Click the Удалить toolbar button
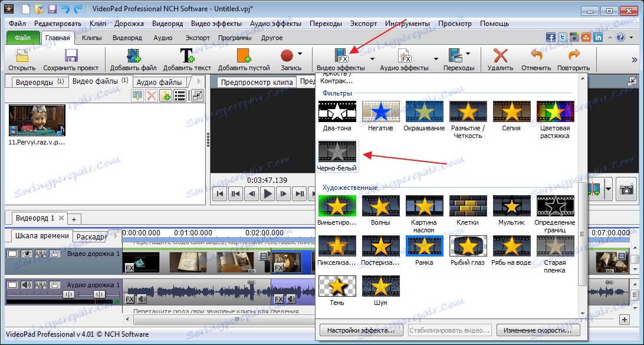 (500, 60)
